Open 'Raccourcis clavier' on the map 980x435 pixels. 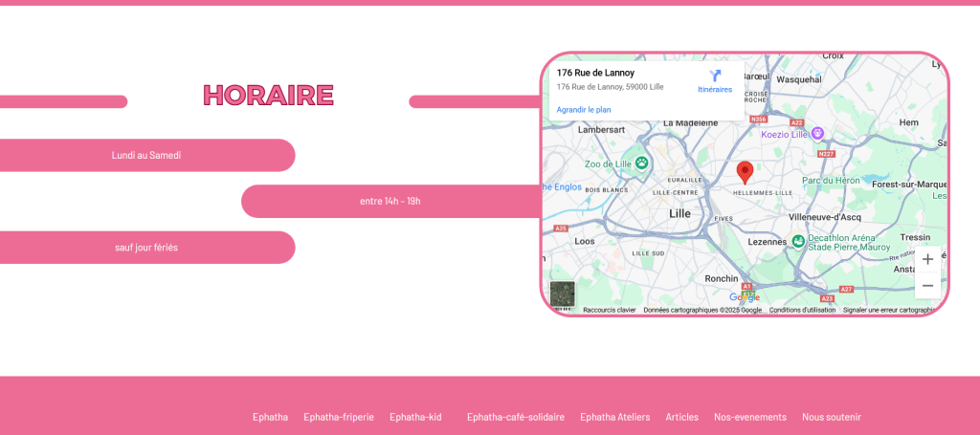pyautogui.click(x=609, y=310)
